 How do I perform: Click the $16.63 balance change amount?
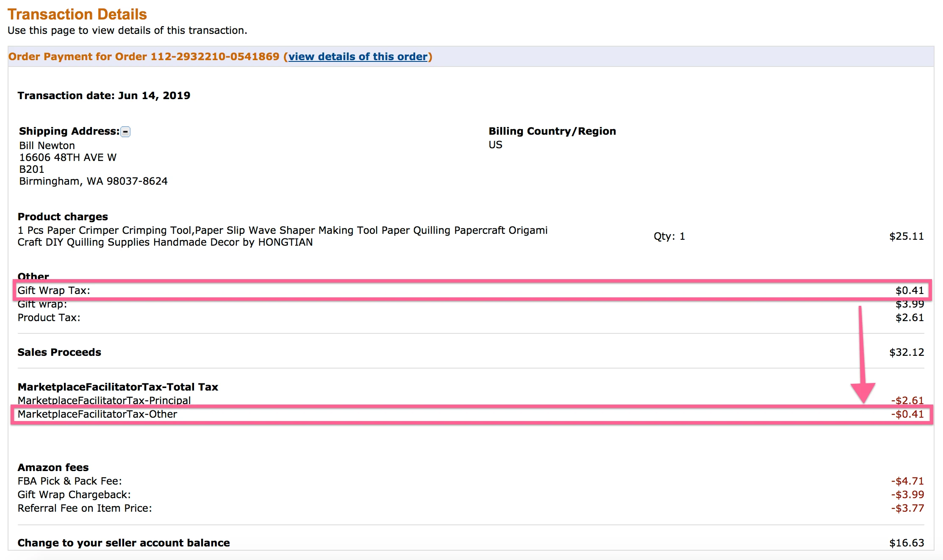(x=907, y=543)
